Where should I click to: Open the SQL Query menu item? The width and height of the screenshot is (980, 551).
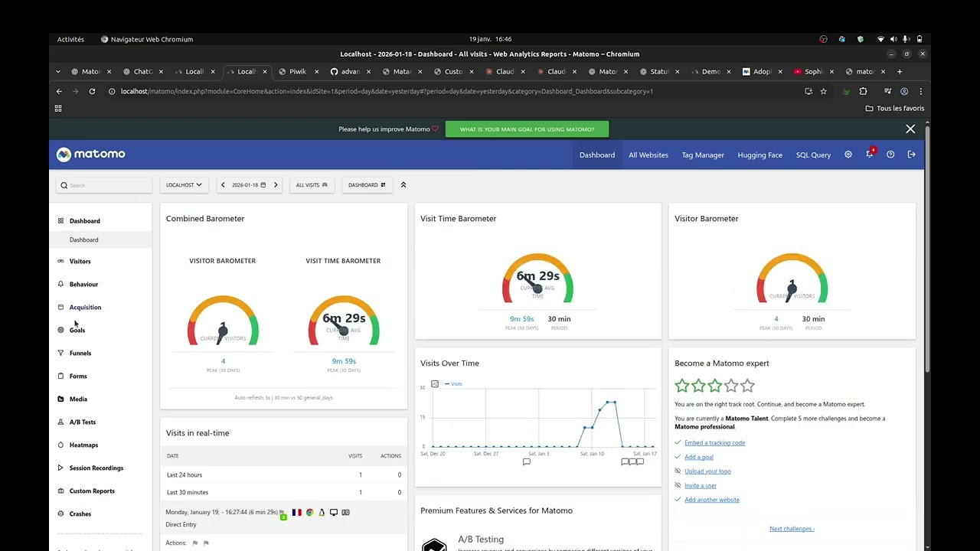point(813,155)
